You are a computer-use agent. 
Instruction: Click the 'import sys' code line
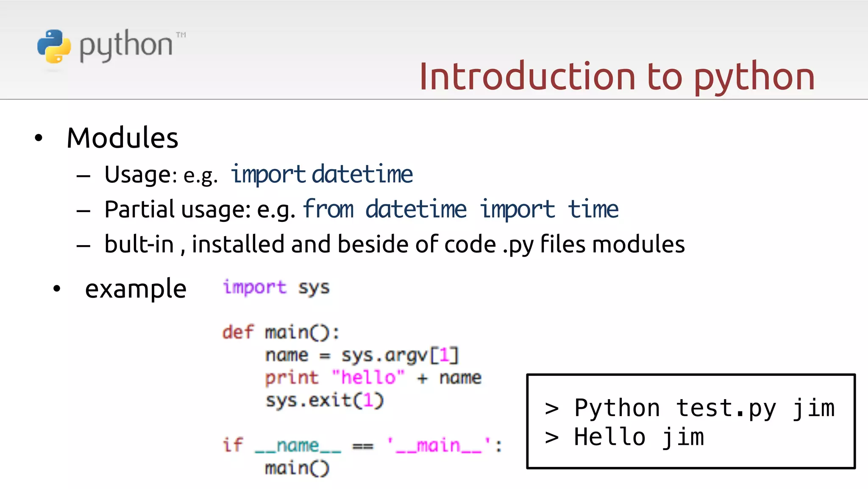(x=276, y=288)
